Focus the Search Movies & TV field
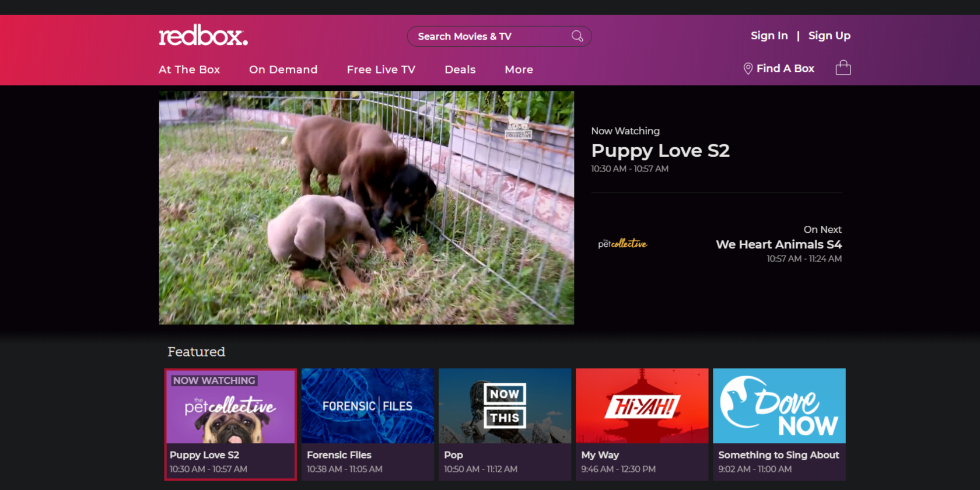Image resolution: width=980 pixels, height=490 pixels. click(x=490, y=36)
